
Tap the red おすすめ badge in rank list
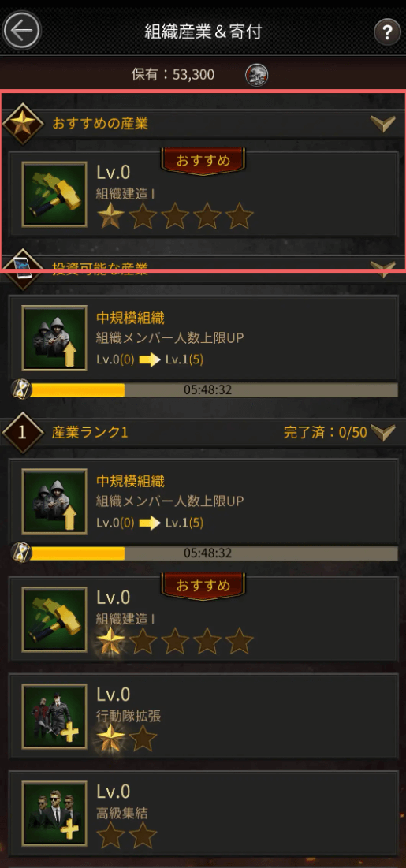click(203, 586)
